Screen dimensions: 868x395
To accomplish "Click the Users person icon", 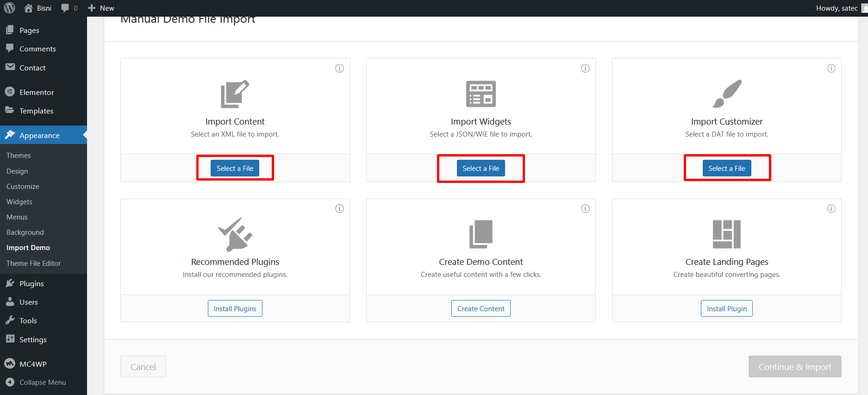I will [10, 301].
